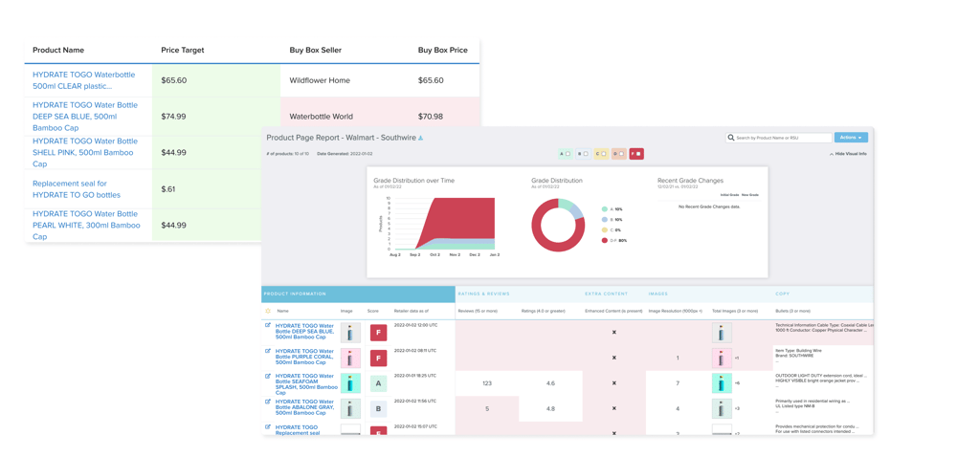Sort by Reviews (15 or more) column
Image resolution: width=980 pixels, height=457 pixels.
(479, 311)
